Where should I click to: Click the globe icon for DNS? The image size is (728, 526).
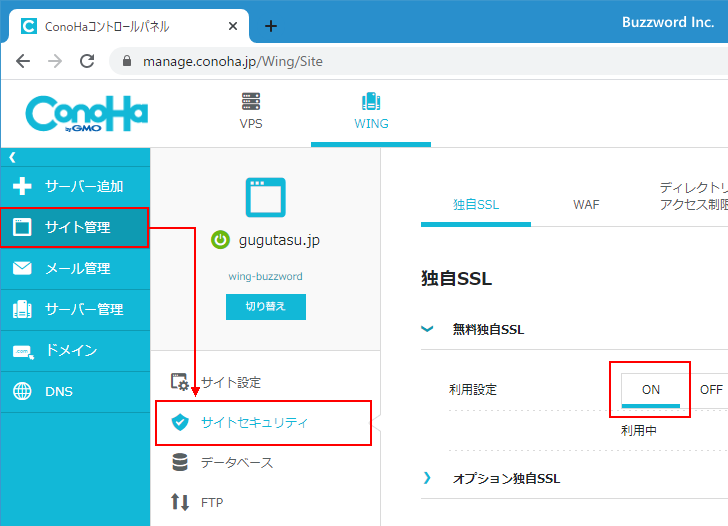click(22, 391)
